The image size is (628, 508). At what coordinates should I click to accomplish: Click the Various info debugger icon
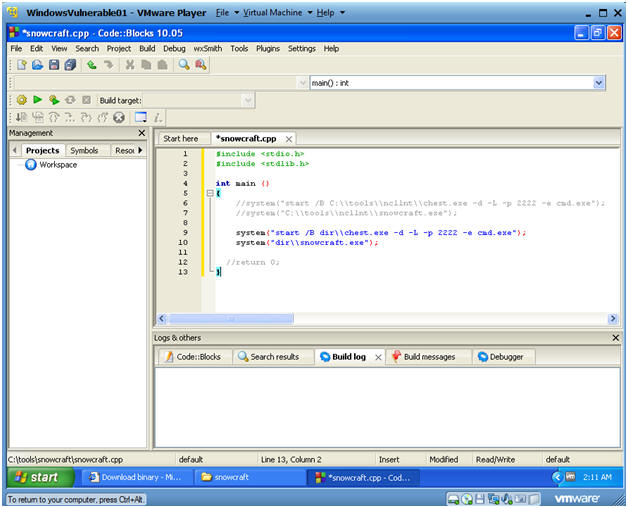coord(158,117)
